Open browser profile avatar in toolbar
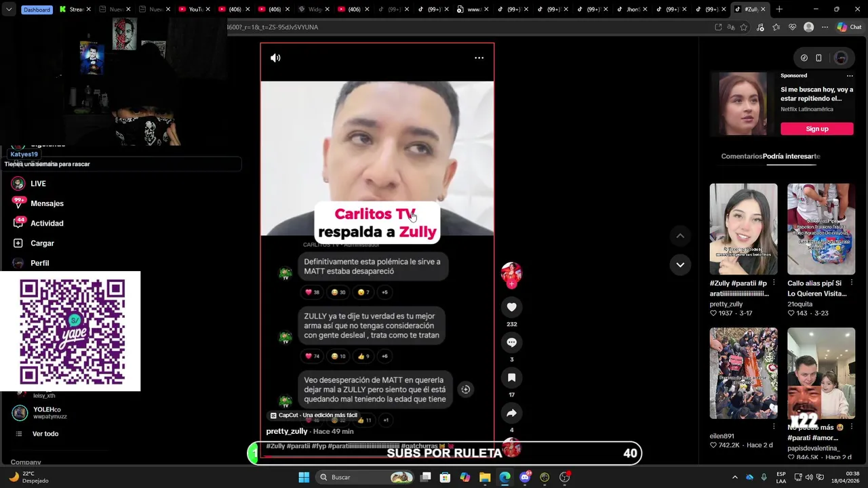 click(x=808, y=27)
